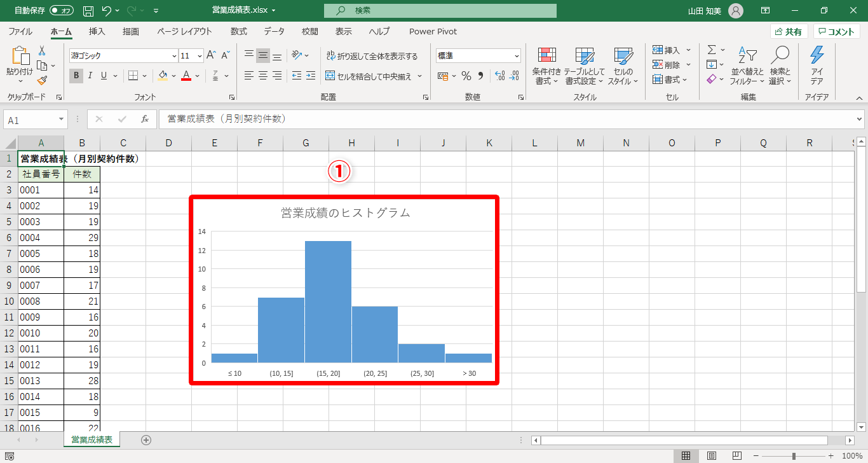Switch to the データ (Data) ribbon tab

[274, 32]
